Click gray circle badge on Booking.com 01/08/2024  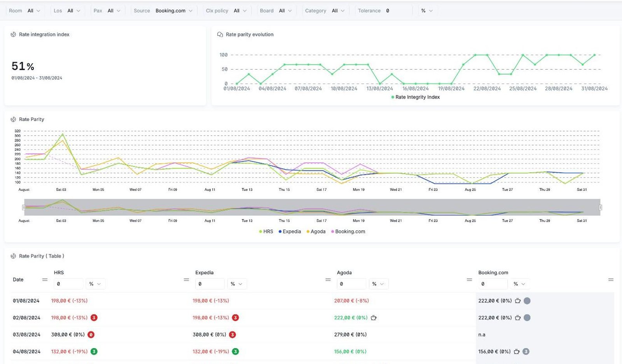point(527,301)
